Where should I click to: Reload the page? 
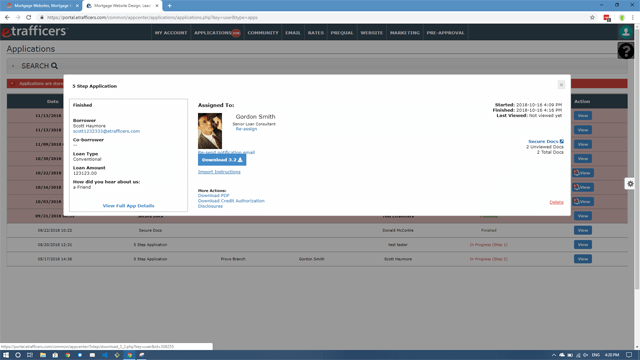tap(29, 18)
